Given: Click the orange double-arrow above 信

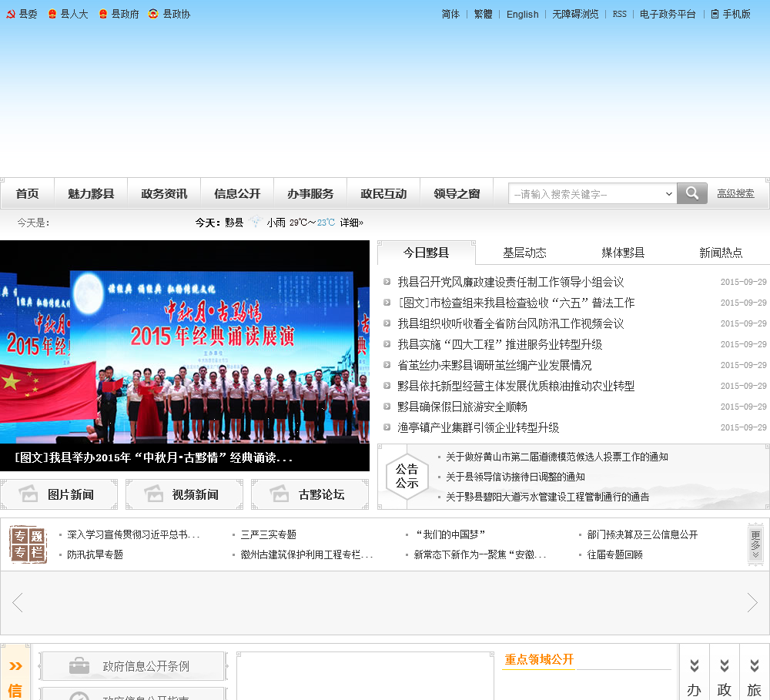Looking at the screenshot, I should (x=15, y=666).
